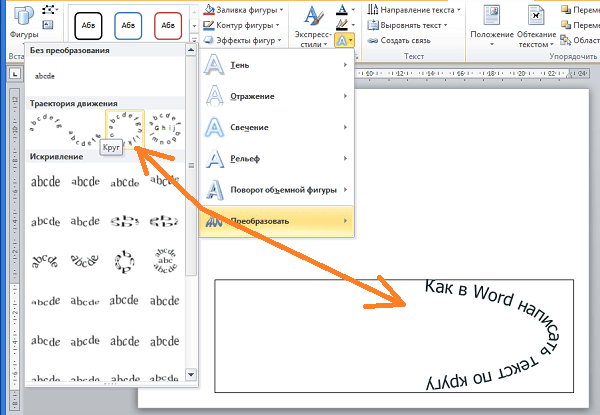This screenshot has height=415, width=600.
Task: Choose the arch-up path text effect
Action: 46,123
